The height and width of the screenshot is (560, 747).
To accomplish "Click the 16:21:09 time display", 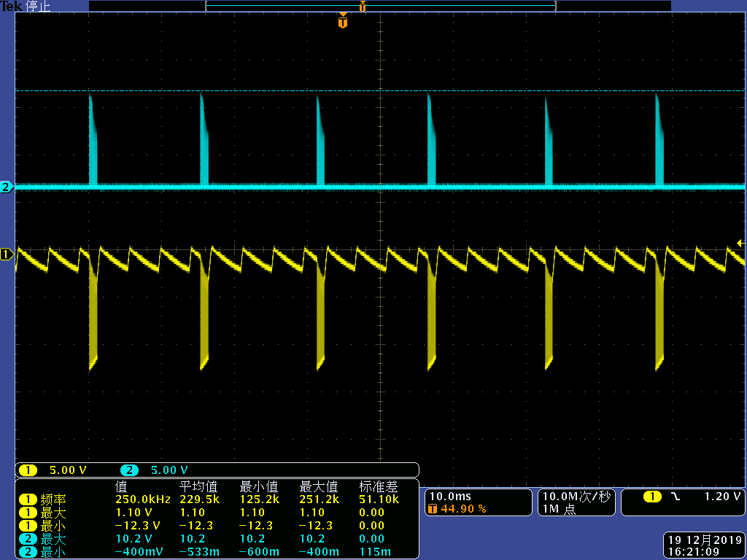I will (693, 553).
